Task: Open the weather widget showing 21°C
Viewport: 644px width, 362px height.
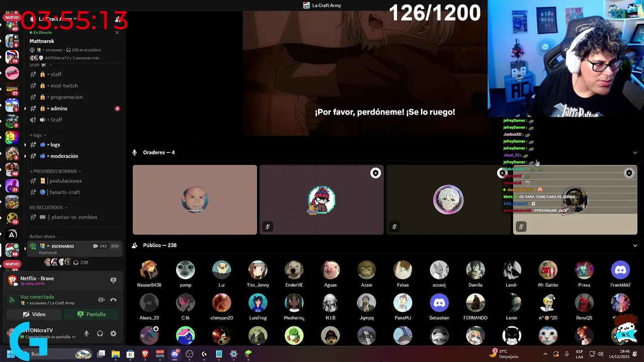Action: click(504, 354)
